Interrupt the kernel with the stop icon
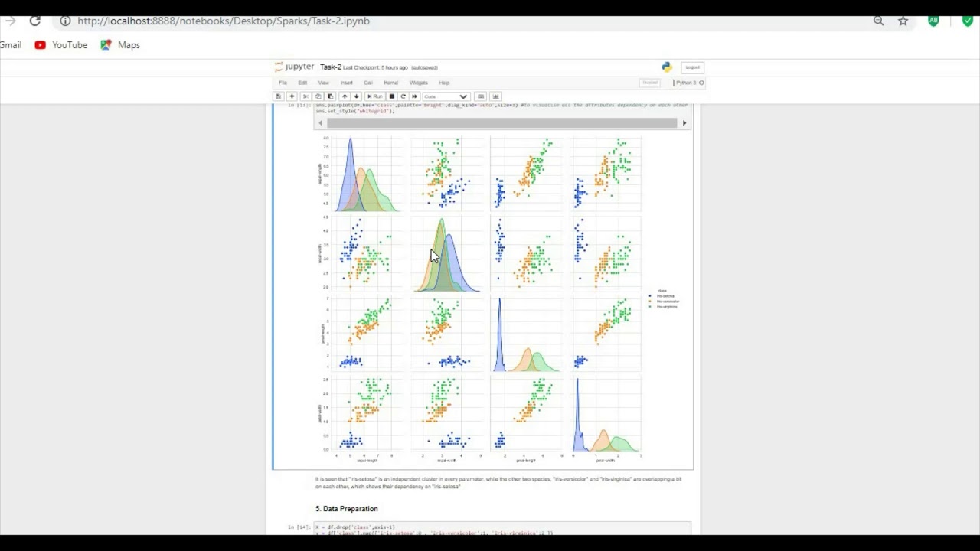The height and width of the screenshot is (551, 980). (391, 96)
